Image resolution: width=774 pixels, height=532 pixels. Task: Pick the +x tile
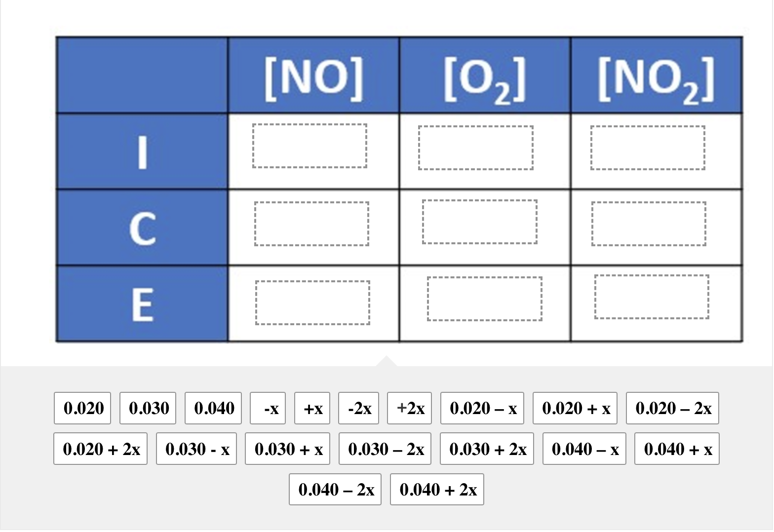(312, 408)
